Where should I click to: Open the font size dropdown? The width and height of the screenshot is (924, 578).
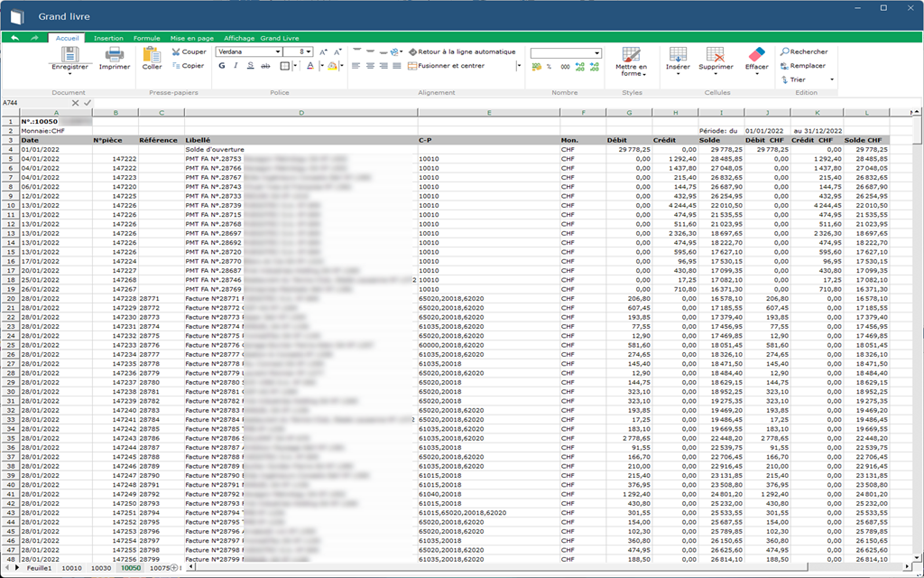pyautogui.click(x=309, y=51)
